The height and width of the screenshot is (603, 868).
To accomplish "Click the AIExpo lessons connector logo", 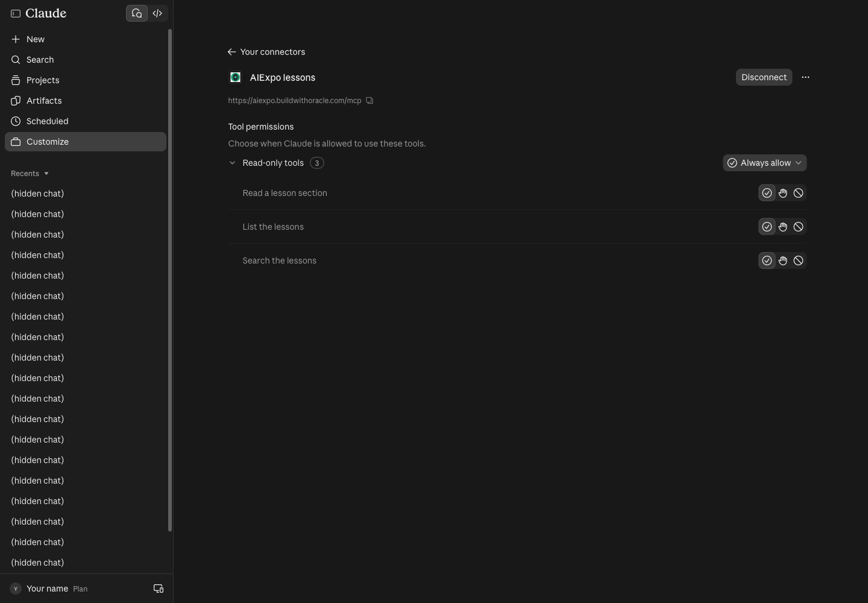I will 236,77.
